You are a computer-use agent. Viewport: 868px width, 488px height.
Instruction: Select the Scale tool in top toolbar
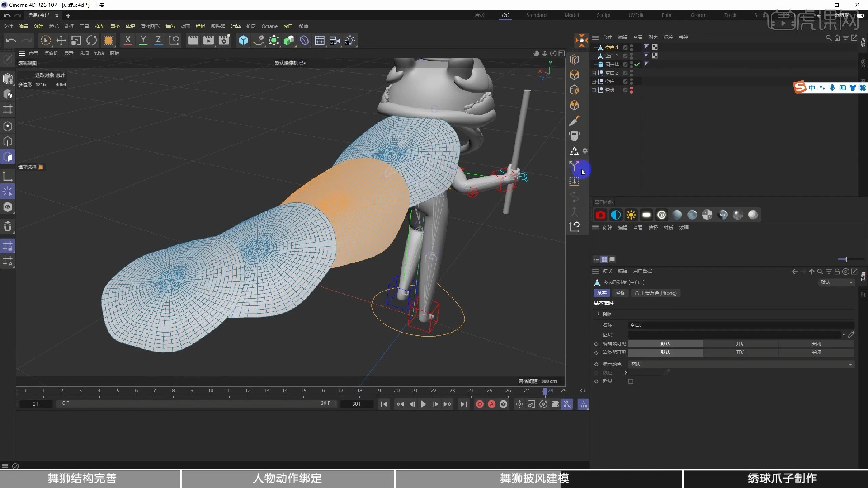[76, 41]
